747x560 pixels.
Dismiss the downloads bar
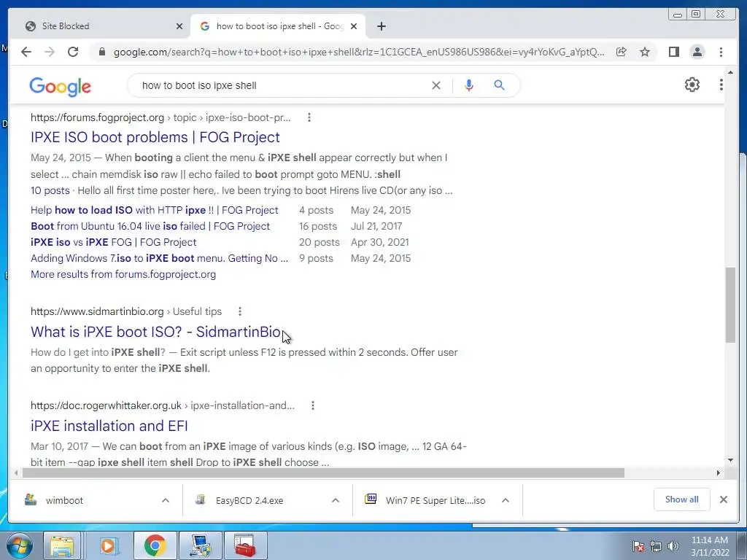click(x=723, y=499)
